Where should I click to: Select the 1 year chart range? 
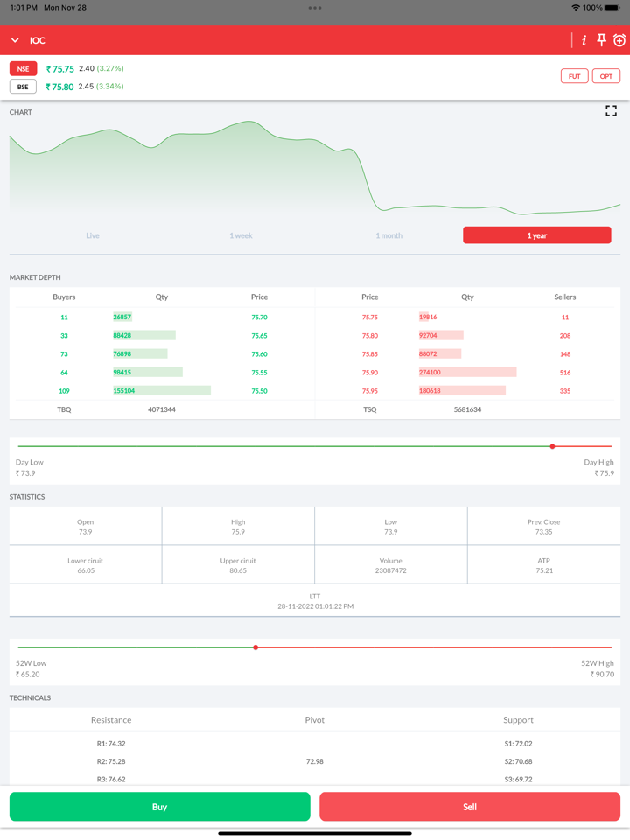point(536,235)
